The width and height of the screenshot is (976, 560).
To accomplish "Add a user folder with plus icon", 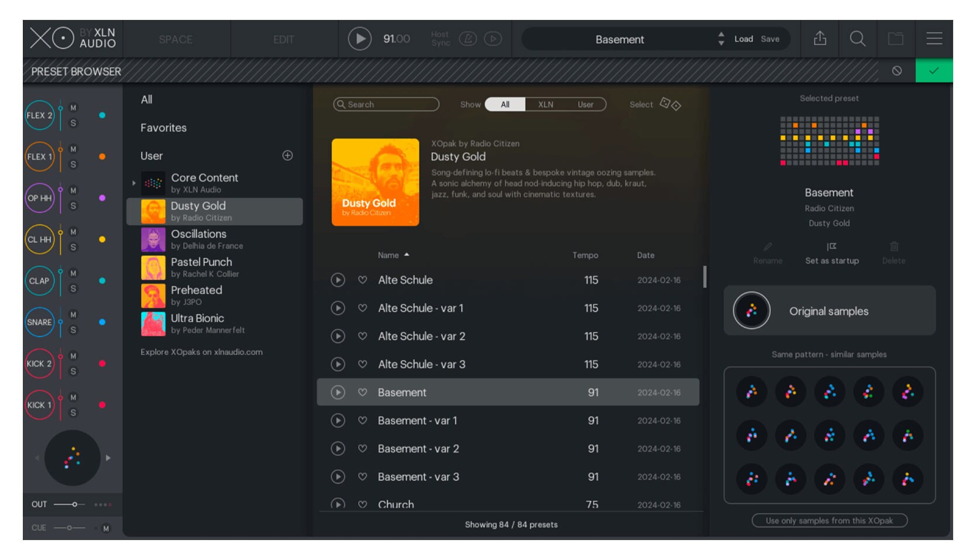I will [x=287, y=156].
